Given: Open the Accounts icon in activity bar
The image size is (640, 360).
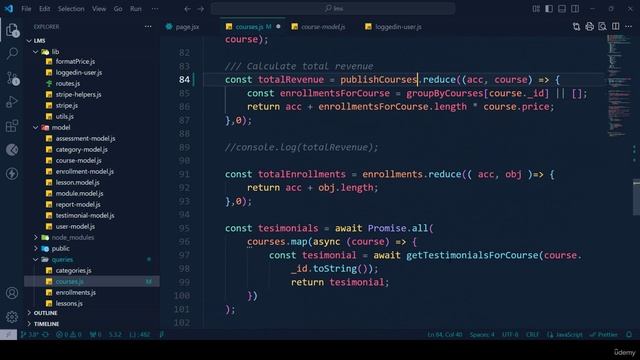Looking at the screenshot, I should click(12, 293).
